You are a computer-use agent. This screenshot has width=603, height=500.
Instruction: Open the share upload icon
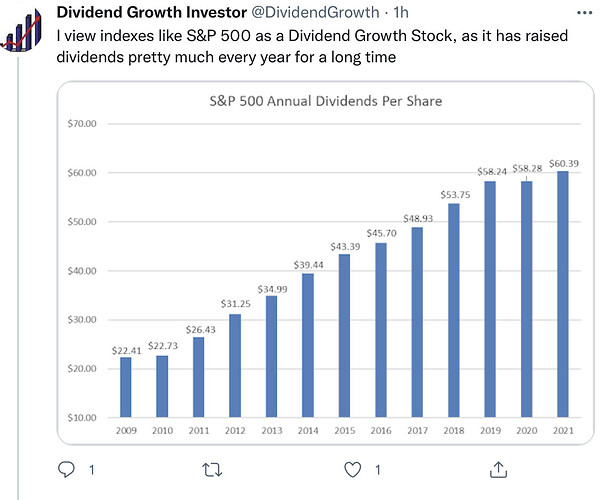(497, 469)
